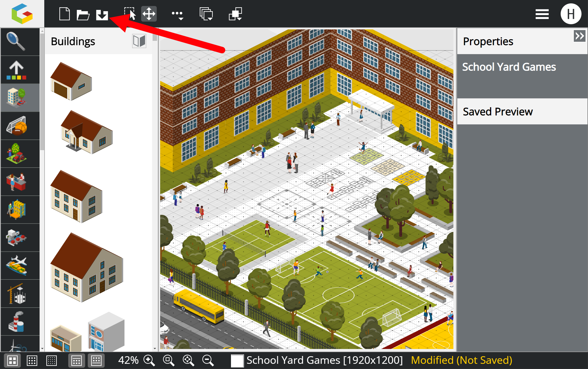
Task: Open the sports ball category
Action: (17, 126)
